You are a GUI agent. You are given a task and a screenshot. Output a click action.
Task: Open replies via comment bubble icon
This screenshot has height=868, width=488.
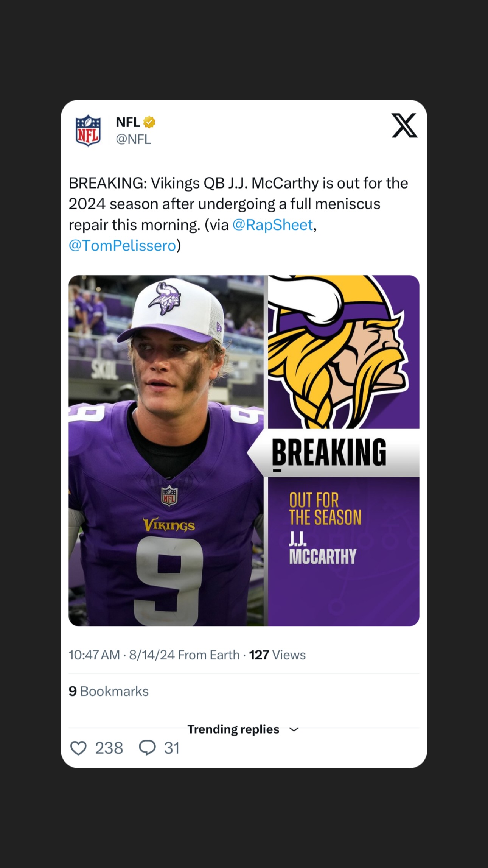[148, 748]
